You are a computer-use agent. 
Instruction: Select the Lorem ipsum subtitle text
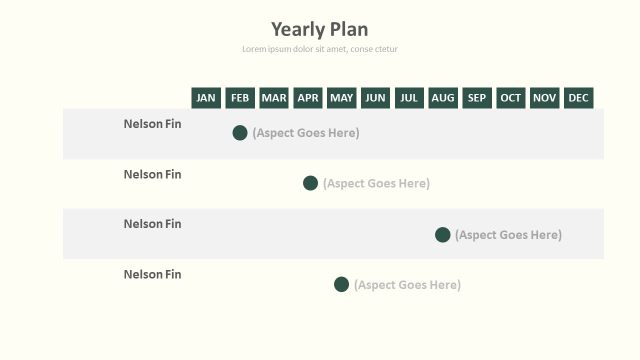[320, 49]
